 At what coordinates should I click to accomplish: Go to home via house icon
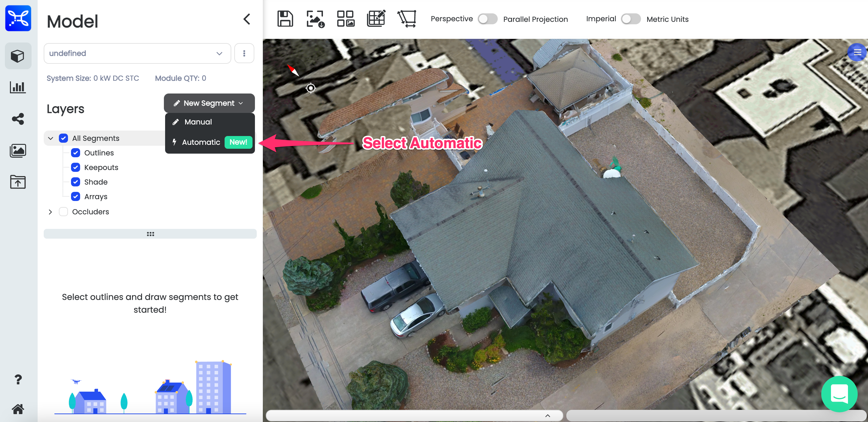click(18, 409)
